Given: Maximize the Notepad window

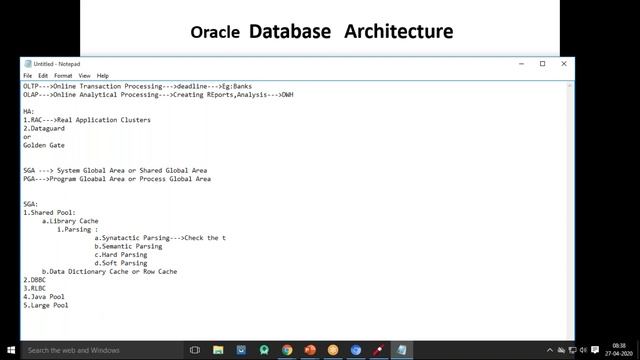Looking at the screenshot, I should point(542,64).
